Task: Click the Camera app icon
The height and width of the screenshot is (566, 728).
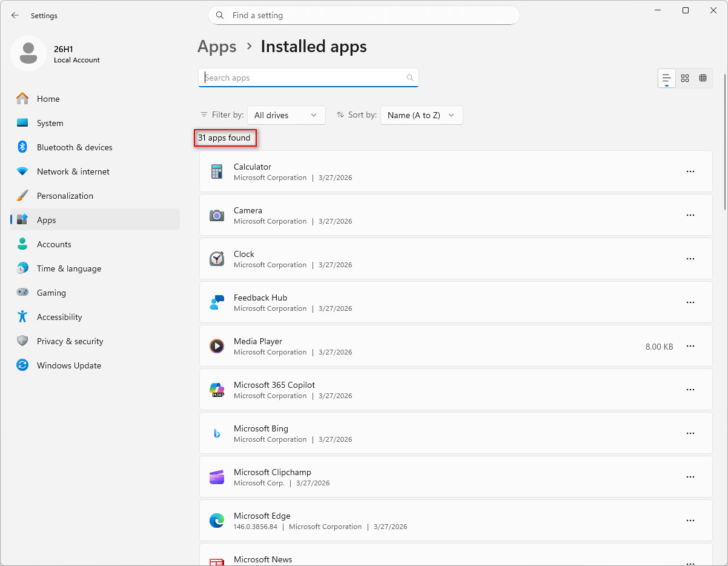Action: [x=217, y=215]
